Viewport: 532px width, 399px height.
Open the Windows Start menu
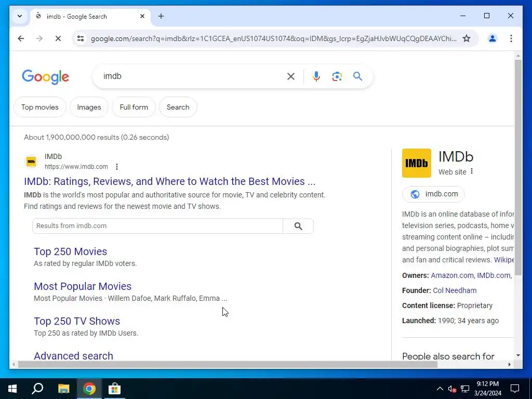click(x=12, y=389)
